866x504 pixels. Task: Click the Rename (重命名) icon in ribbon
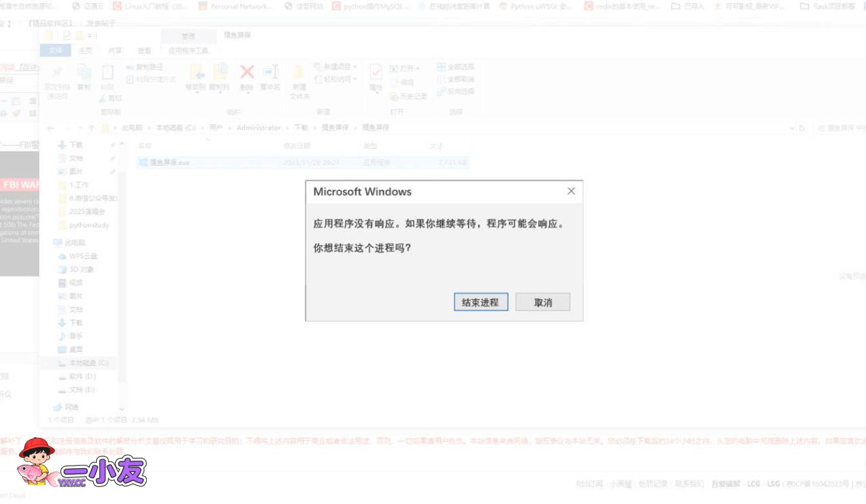pos(271,73)
